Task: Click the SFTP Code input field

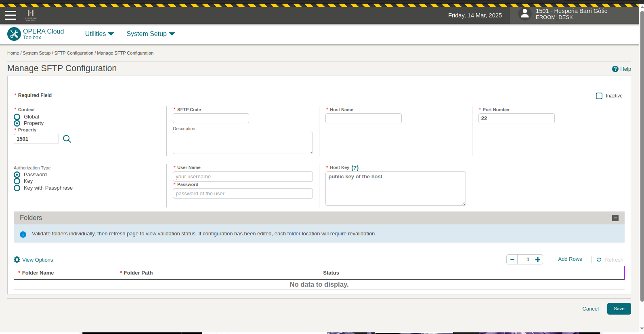Action: pyautogui.click(x=211, y=118)
